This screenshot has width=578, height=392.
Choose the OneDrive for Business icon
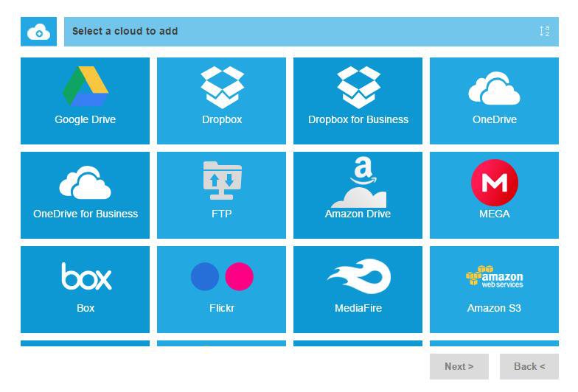(85, 182)
